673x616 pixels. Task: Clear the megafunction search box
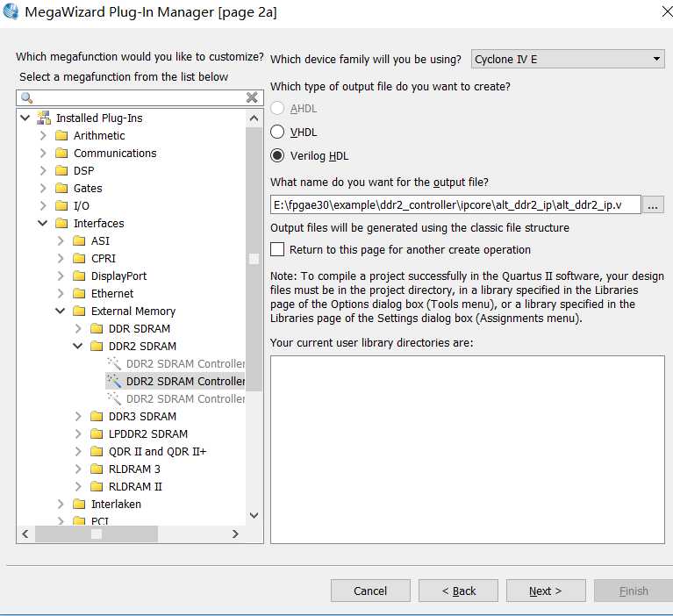pos(252,98)
